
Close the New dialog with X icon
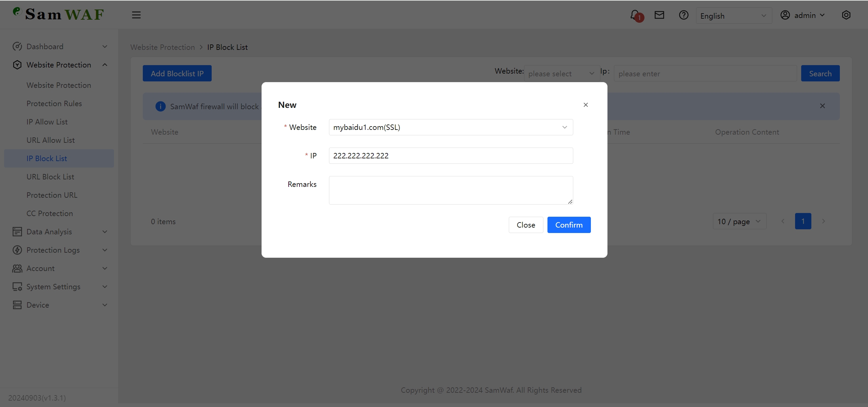pos(585,105)
